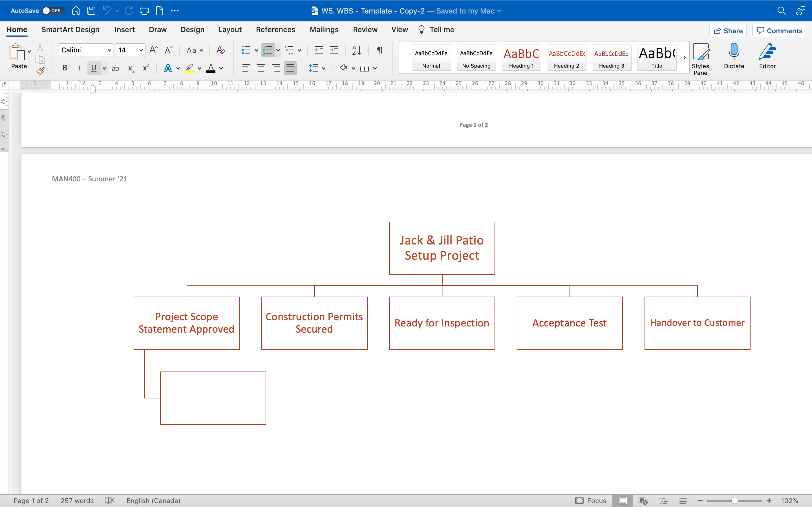Click the Increase Indent icon
The height and width of the screenshot is (507, 812).
(334, 50)
